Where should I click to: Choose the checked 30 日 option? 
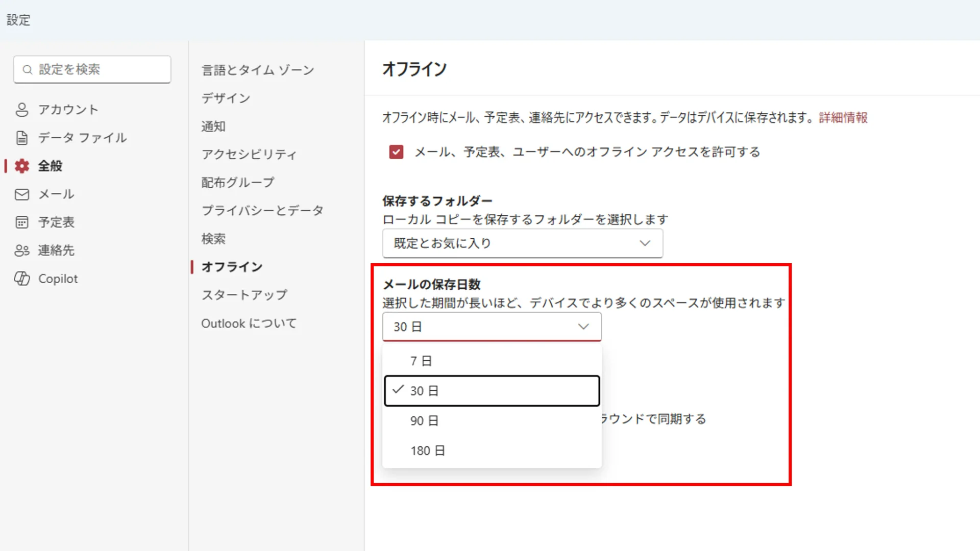[x=492, y=391]
